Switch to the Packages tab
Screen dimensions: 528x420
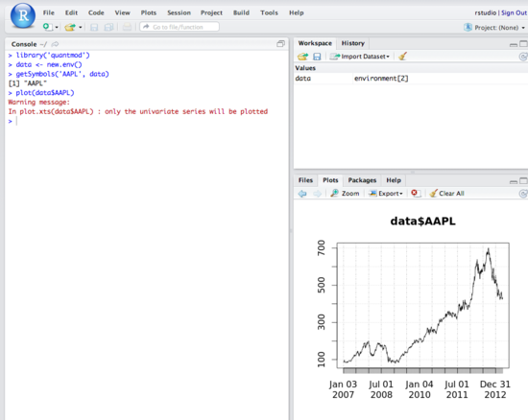click(x=362, y=180)
